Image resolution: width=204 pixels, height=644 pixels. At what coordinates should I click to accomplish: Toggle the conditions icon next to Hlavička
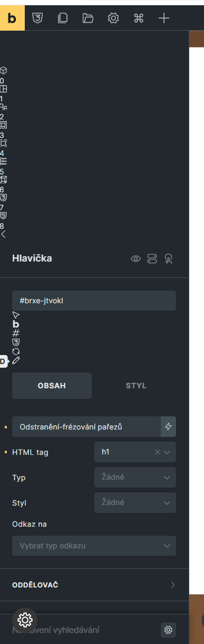tap(152, 259)
